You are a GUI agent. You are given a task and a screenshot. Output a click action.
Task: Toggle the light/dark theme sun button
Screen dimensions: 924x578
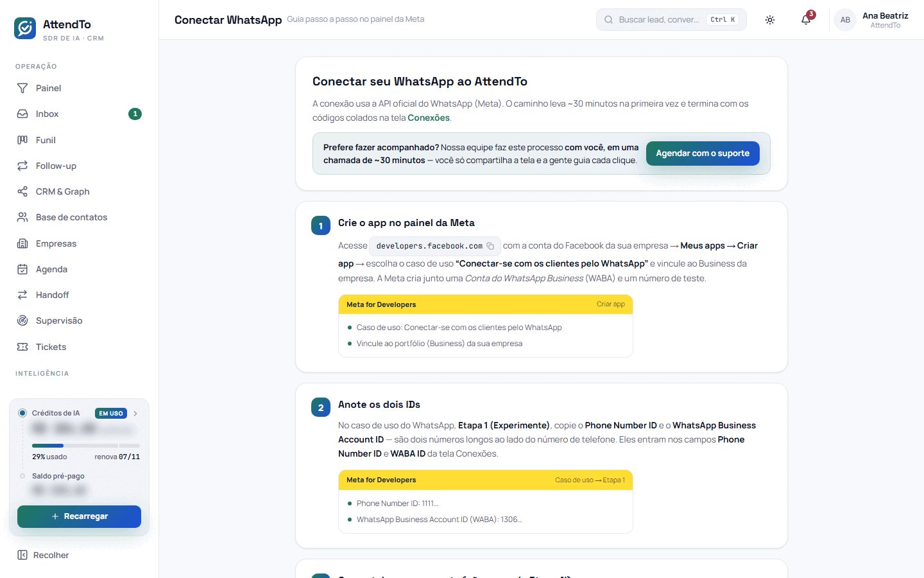[x=770, y=20]
